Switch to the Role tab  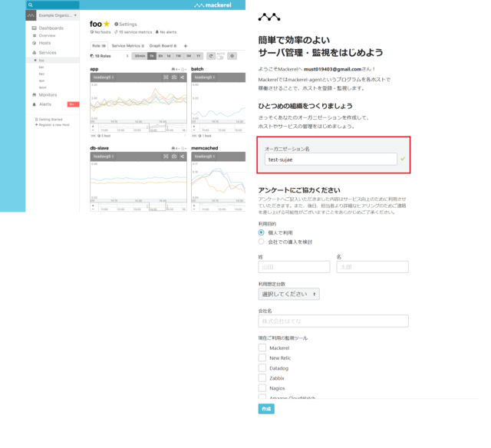(x=99, y=46)
